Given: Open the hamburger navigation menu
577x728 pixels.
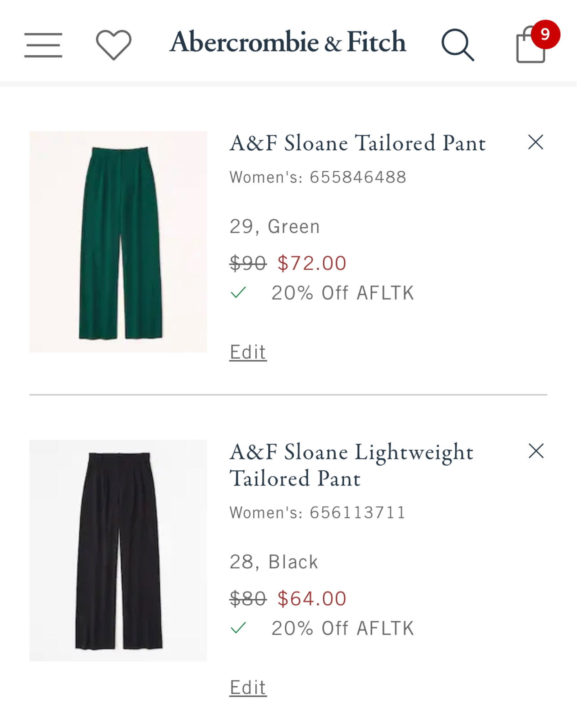Looking at the screenshot, I should point(43,45).
